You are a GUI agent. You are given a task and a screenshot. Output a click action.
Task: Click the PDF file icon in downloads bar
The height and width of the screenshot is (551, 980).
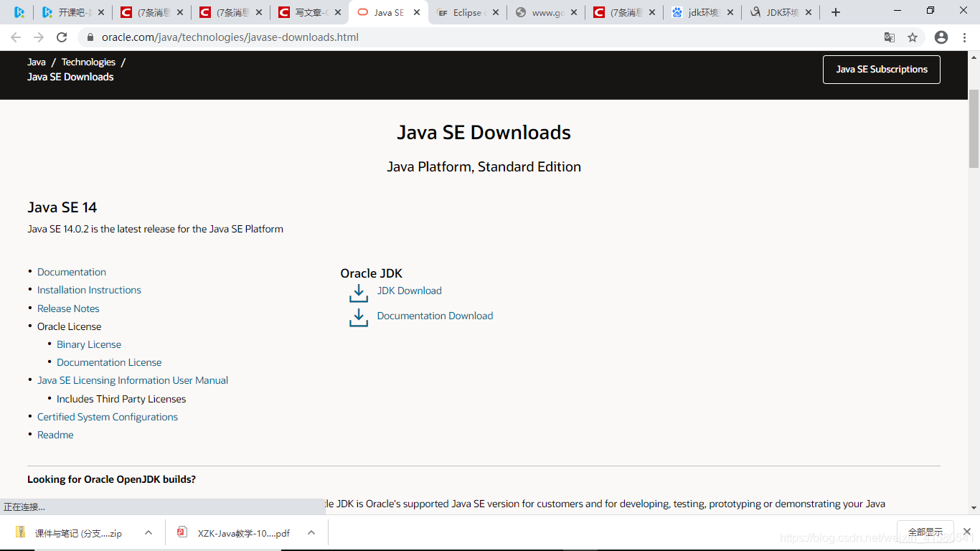pos(182,532)
